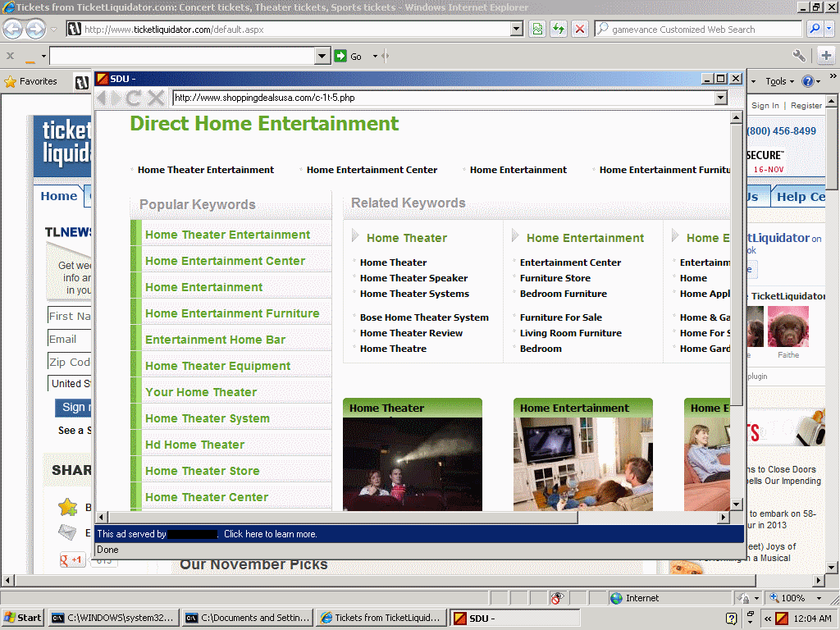The height and width of the screenshot is (630, 840).
Task: Click the Refresh icon in IE toolbar
Action: coord(558,29)
